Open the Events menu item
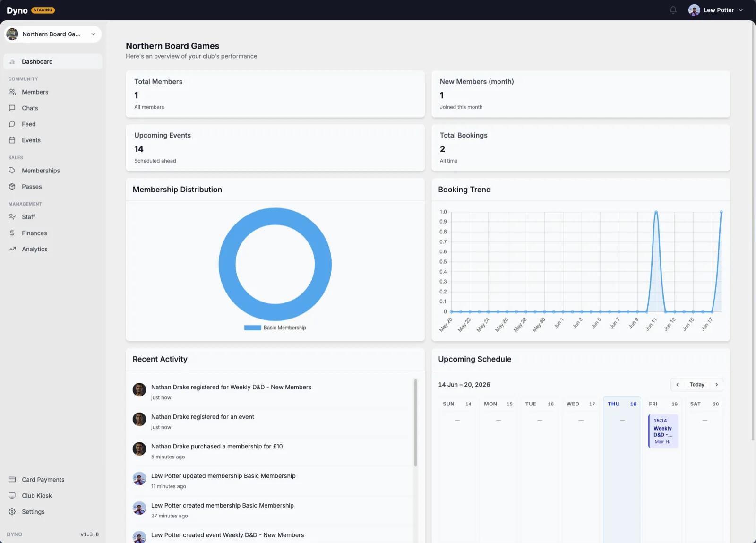This screenshot has width=756, height=543. (53, 140)
